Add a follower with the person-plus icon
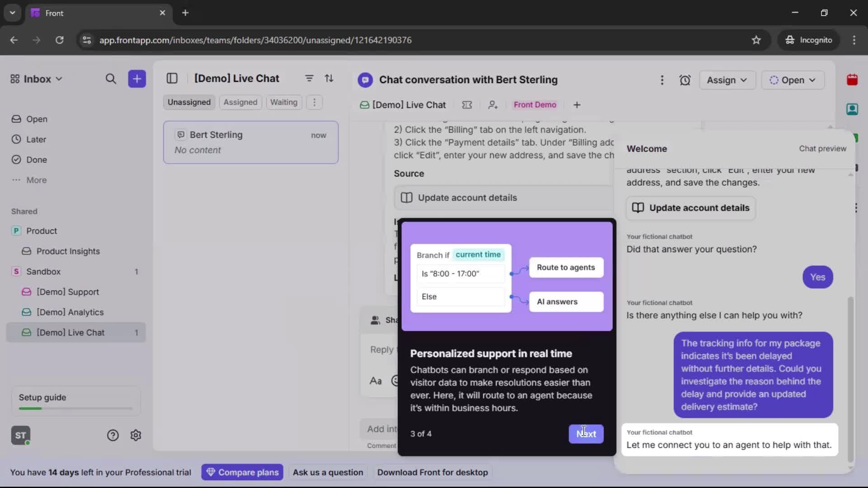Image resolution: width=868 pixels, height=488 pixels. (493, 105)
